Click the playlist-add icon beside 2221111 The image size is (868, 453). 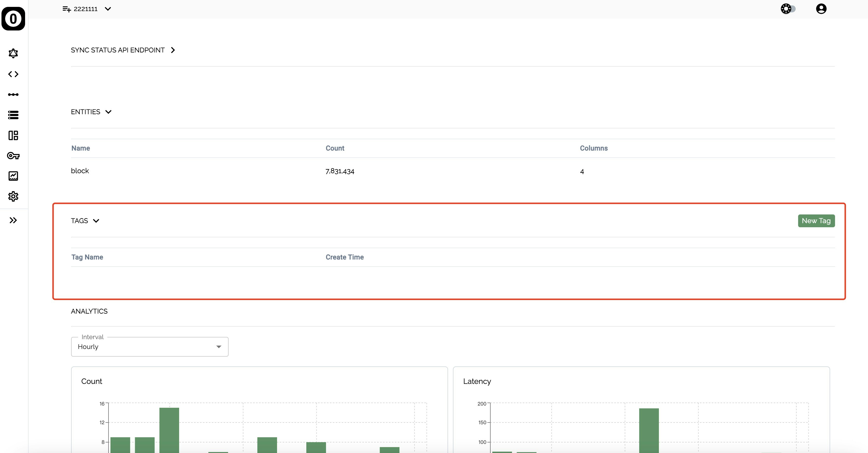click(67, 9)
